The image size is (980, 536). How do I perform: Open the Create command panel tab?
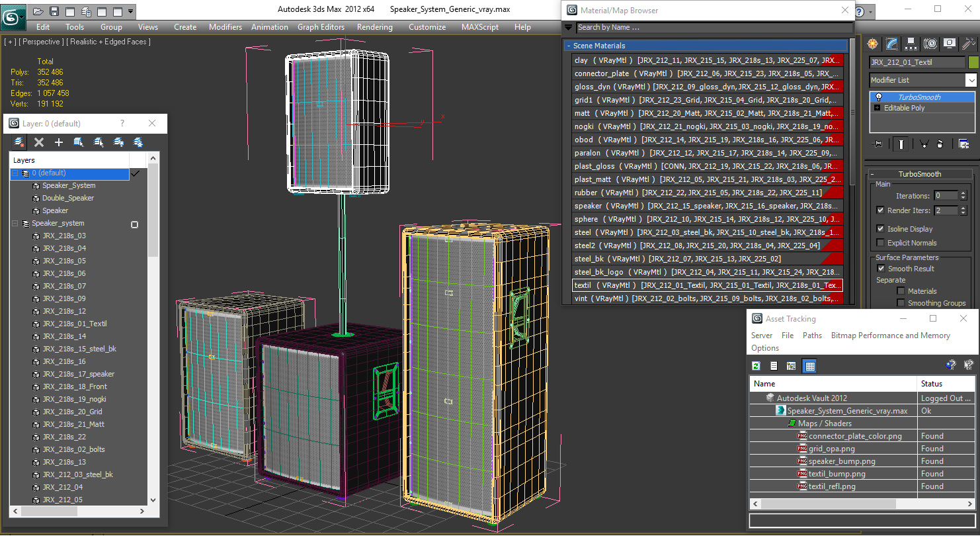click(x=873, y=44)
